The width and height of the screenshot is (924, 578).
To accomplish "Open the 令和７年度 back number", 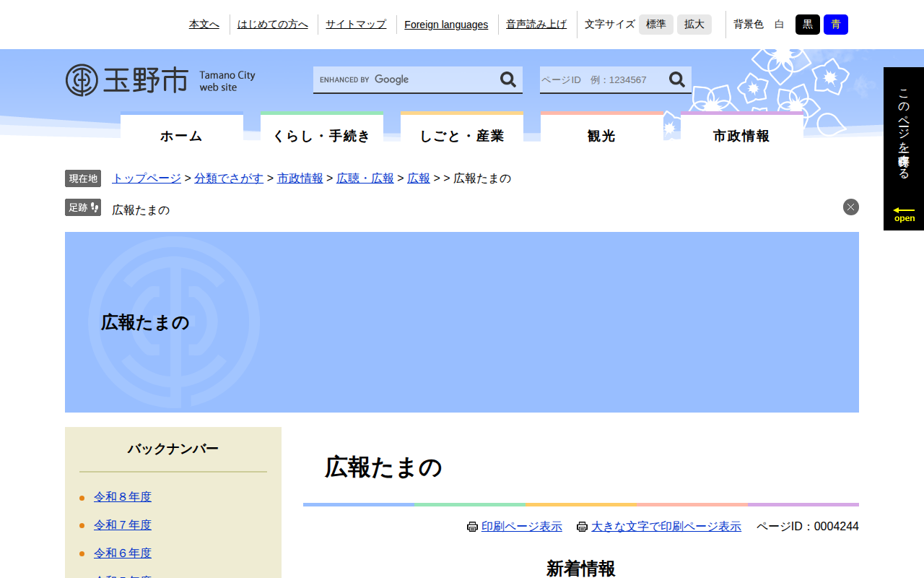I will click(x=123, y=525).
